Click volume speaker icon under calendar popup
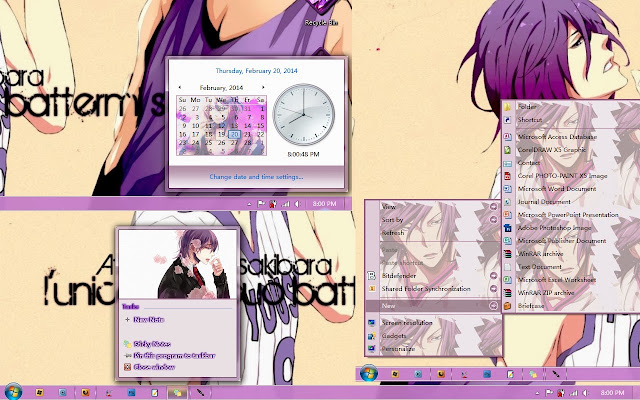This screenshot has width=640, height=400. pos(297,204)
